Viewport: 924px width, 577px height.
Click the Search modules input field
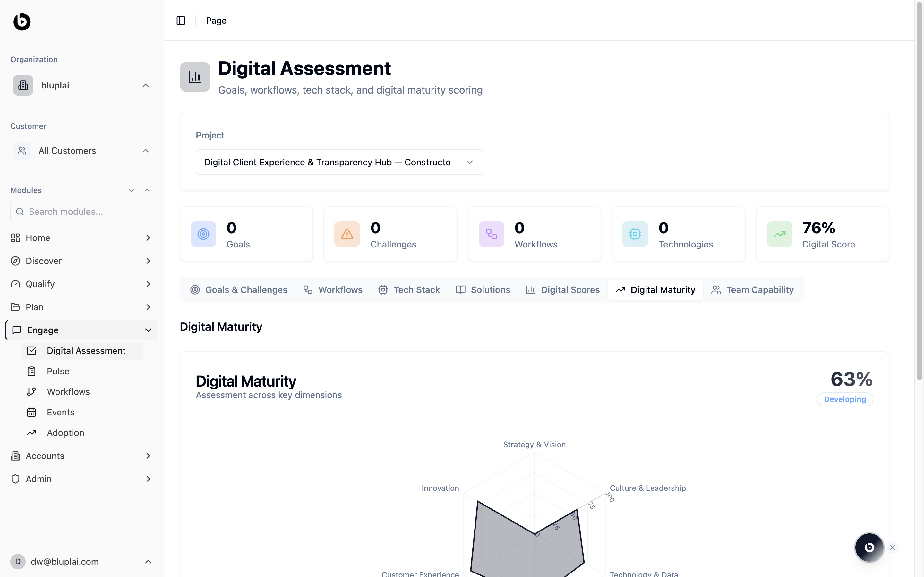(82, 212)
